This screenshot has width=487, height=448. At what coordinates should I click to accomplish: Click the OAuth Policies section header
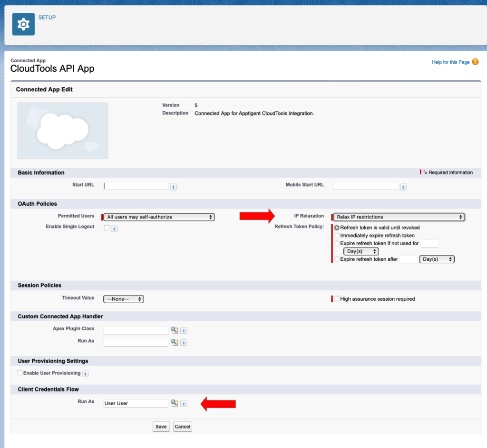tap(37, 204)
